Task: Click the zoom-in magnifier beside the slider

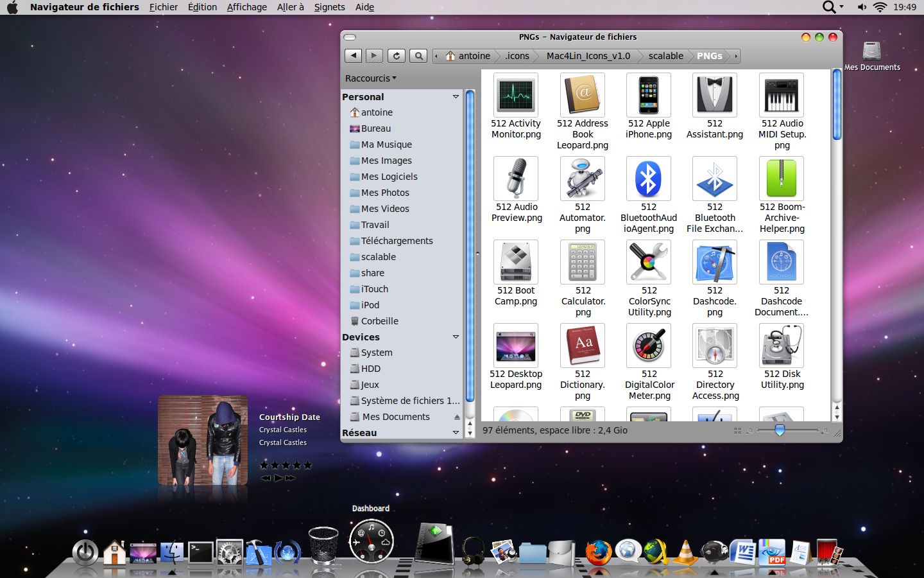Action: tap(825, 431)
